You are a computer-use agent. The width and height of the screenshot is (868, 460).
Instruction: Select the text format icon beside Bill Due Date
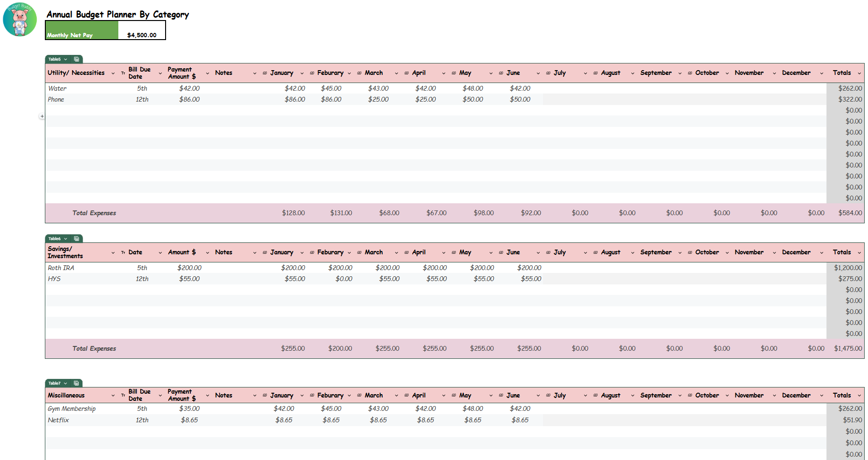point(122,73)
